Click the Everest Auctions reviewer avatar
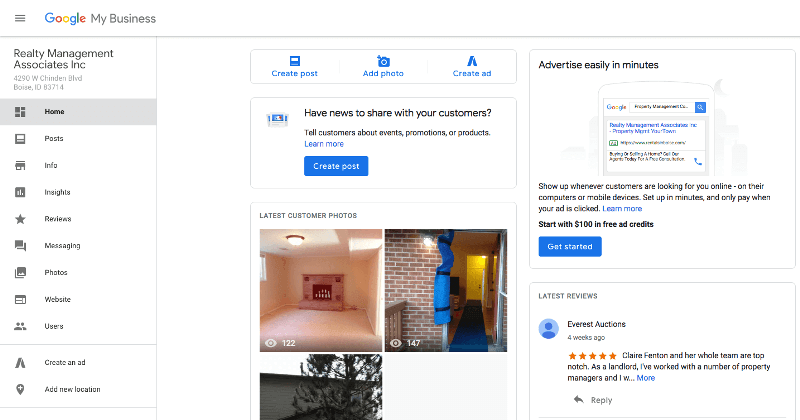 click(x=548, y=329)
